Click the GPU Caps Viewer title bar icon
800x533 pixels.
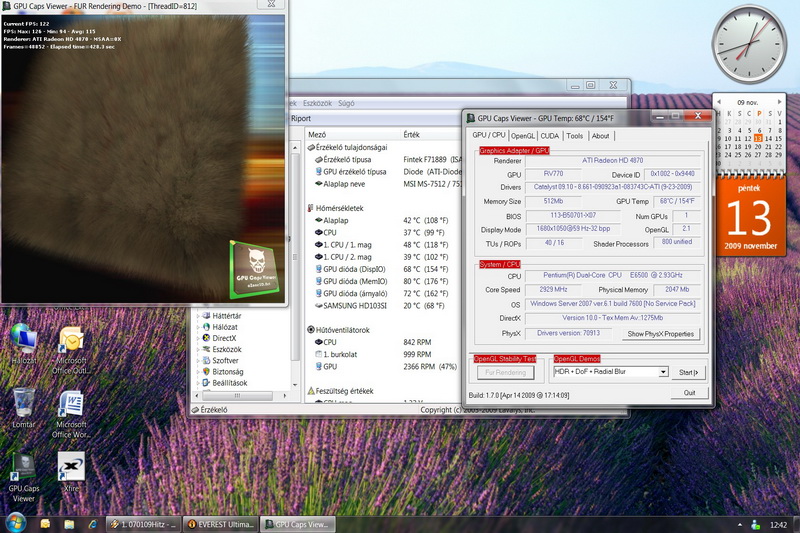click(471, 118)
